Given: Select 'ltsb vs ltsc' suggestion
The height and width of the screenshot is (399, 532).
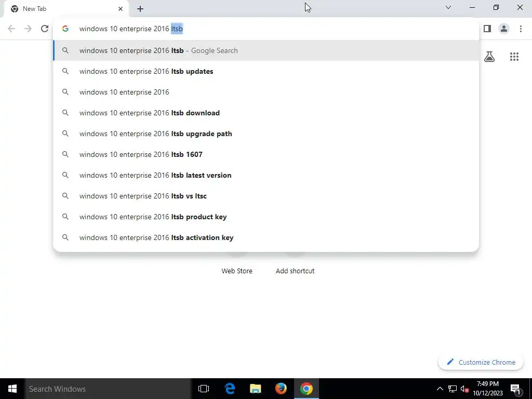Looking at the screenshot, I should pyautogui.click(x=266, y=196).
